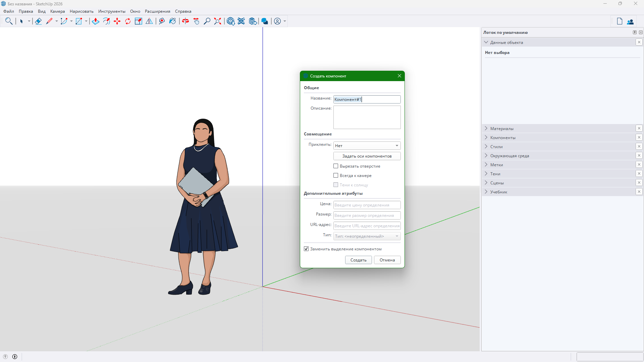Select the Rotate tool
Image resolution: width=644 pixels, height=362 pixels.
128,21
